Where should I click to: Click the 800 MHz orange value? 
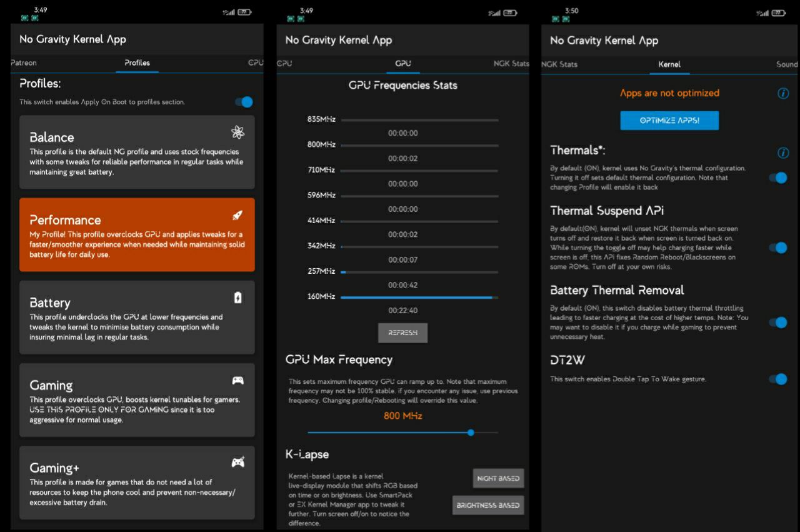tap(402, 416)
